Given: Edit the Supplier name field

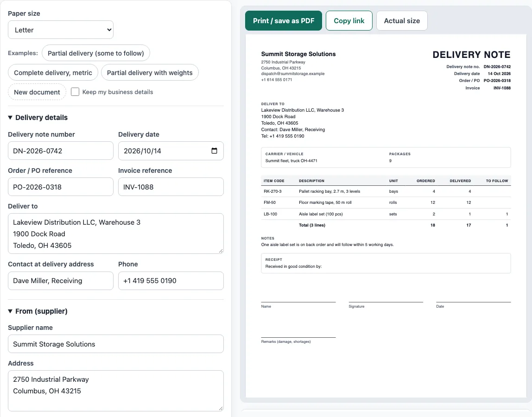Looking at the screenshot, I should pos(116,344).
